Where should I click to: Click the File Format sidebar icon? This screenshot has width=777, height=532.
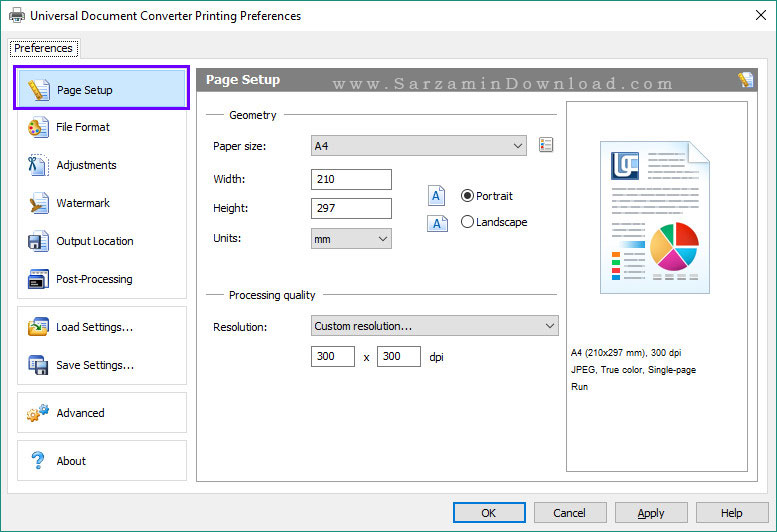coord(38,127)
